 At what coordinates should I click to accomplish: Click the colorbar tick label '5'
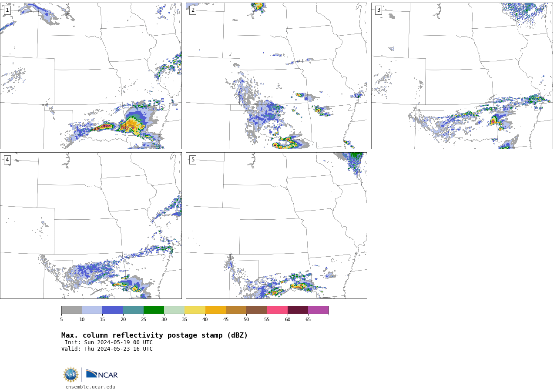pos(61,320)
